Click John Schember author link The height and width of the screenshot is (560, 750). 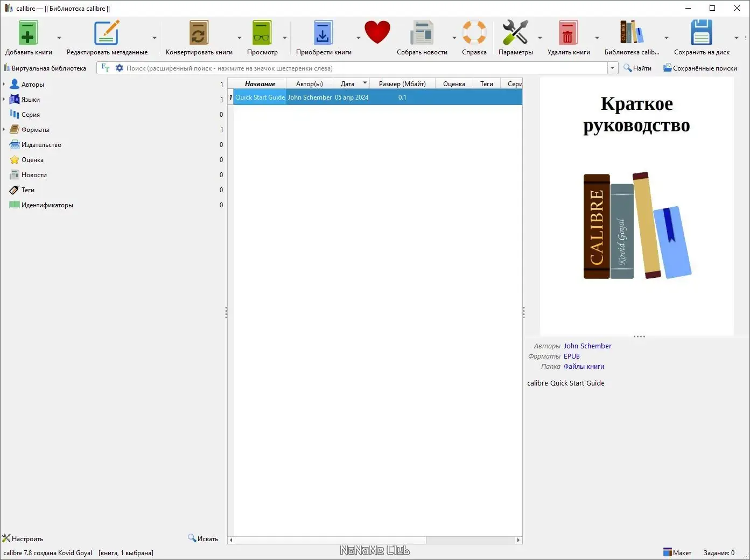point(587,346)
